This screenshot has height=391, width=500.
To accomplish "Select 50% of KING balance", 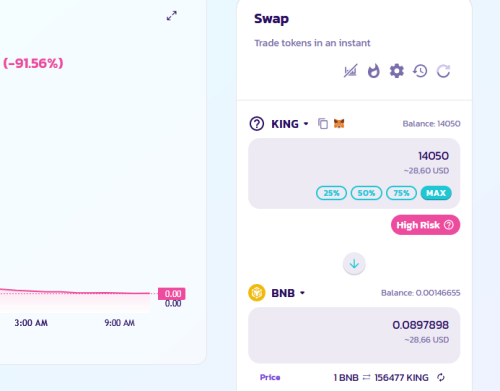I will tap(366, 193).
